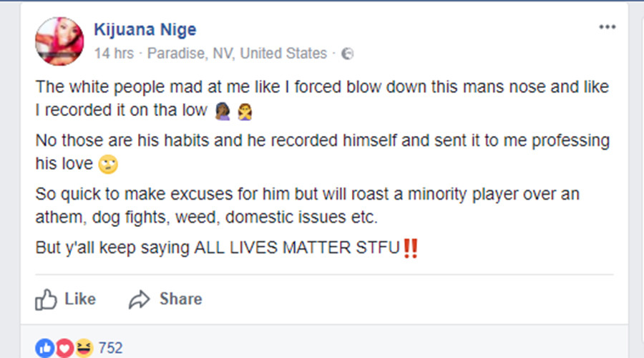
Task: Click the crossed-arms no gesture emoji
Action: (x=245, y=112)
